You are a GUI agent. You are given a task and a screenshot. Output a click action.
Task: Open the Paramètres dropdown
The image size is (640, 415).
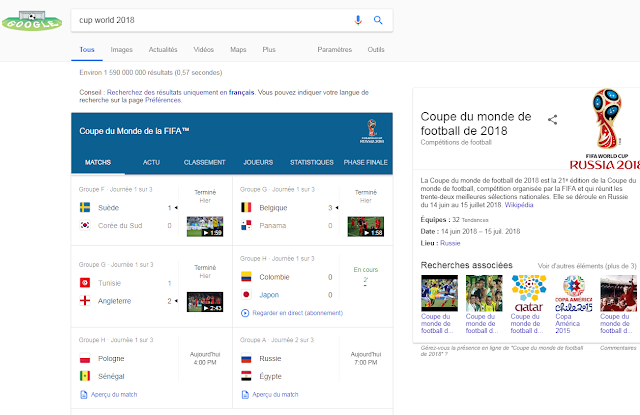pyautogui.click(x=335, y=49)
